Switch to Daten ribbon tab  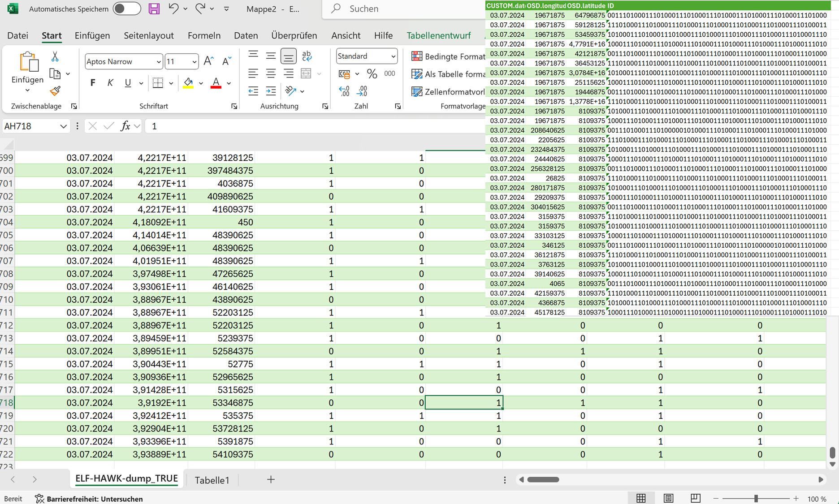point(246,35)
